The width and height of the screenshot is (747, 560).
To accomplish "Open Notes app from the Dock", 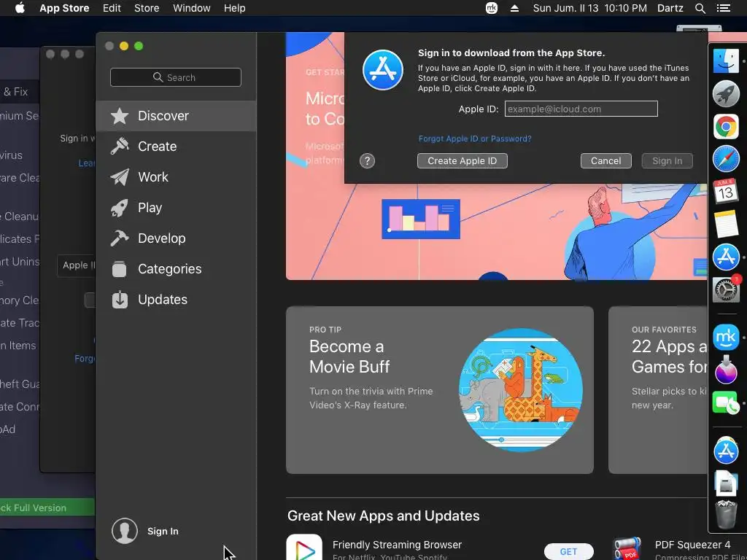I will [x=726, y=224].
